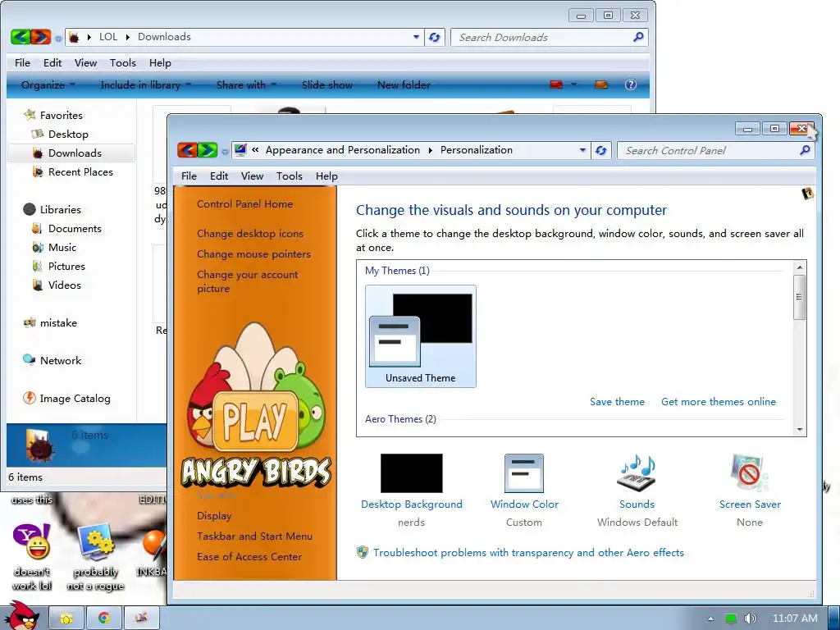Click the help icon in Personalization pane
Screen dimensions: 840x630
coord(807,194)
